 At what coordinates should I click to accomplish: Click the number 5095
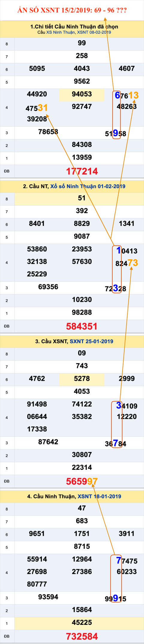[x=37, y=69]
